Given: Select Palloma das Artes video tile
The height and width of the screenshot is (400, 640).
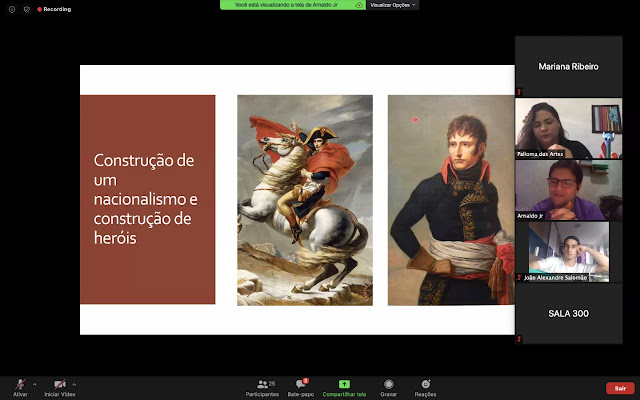Looking at the screenshot, I should [x=569, y=128].
